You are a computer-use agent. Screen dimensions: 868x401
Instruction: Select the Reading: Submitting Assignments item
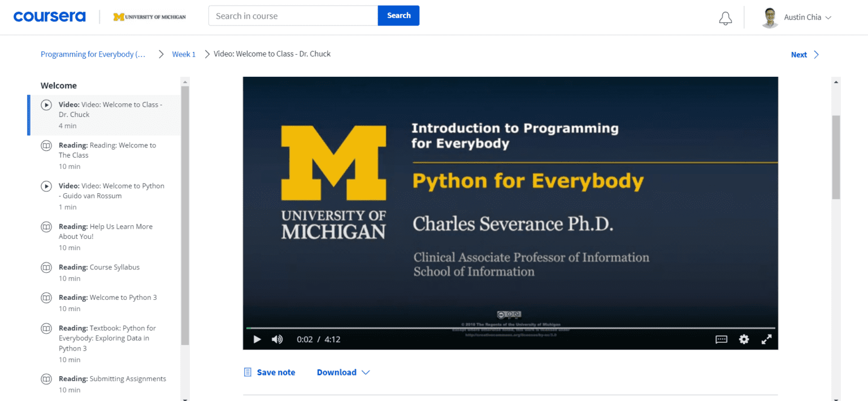point(112,378)
